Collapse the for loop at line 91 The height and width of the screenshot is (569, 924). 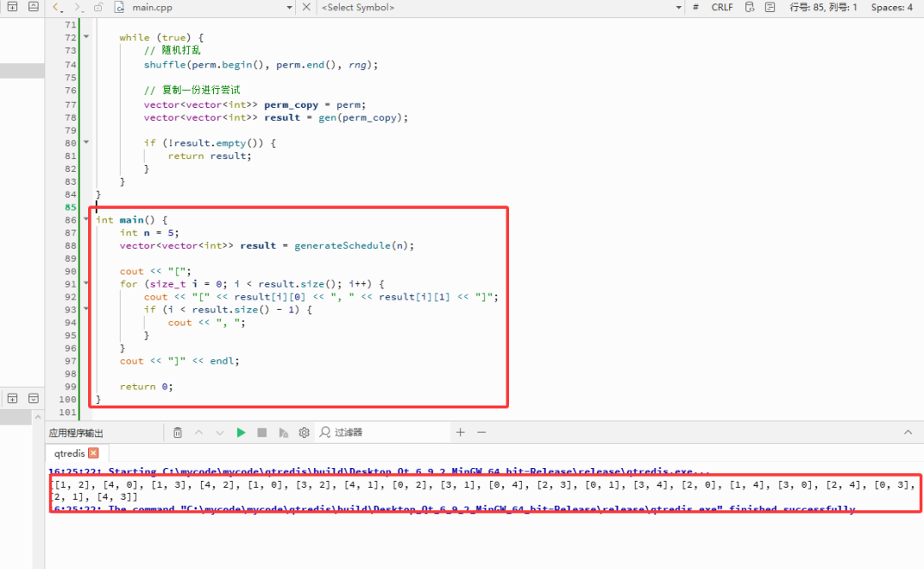coord(86,283)
